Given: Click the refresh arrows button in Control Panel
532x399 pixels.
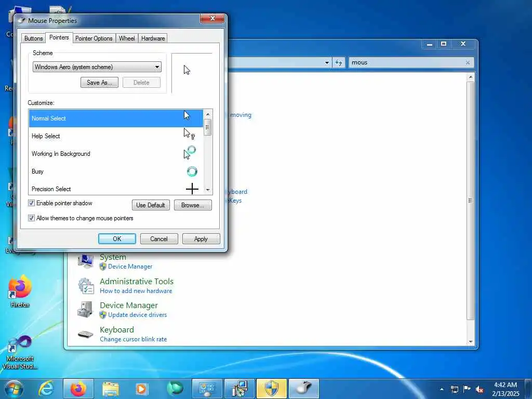Looking at the screenshot, I should click(339, 62).
